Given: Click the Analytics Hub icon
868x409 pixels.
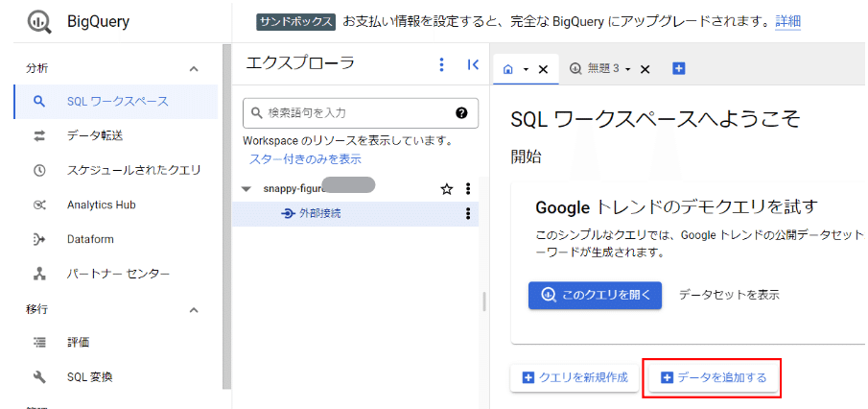Looking at the screenshot, I should tap(38, 205).
